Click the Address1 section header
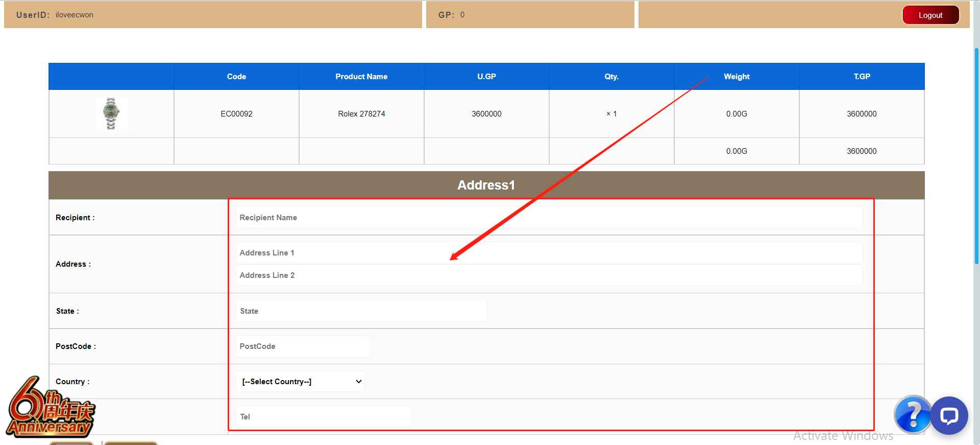 (x=486, y=185)
